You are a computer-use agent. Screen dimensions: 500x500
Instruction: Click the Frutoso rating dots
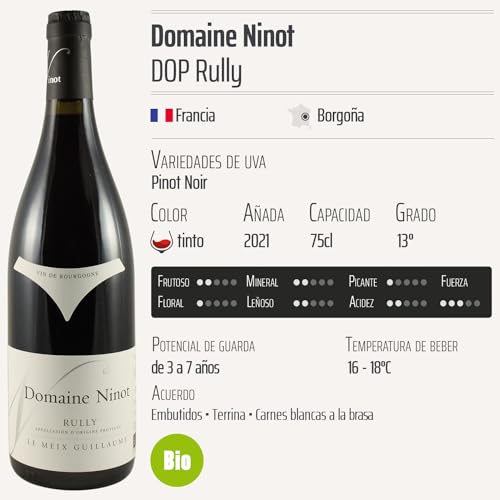tap(217, 283)
